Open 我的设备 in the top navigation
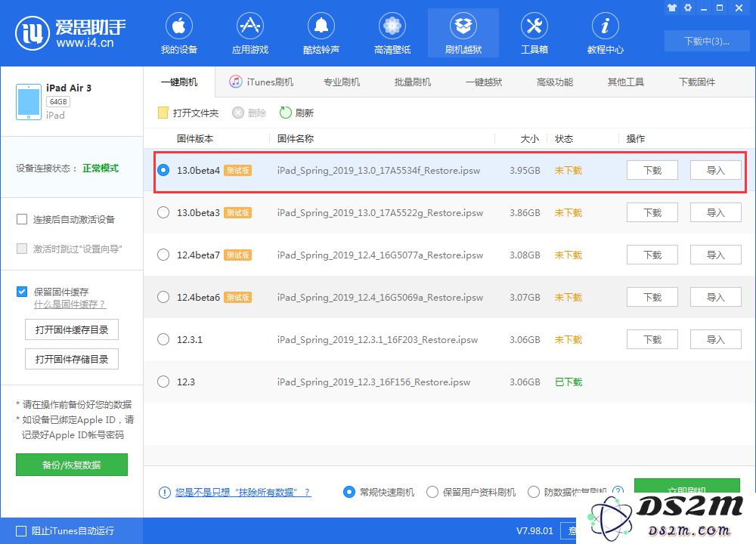 (x=179, y=34)
